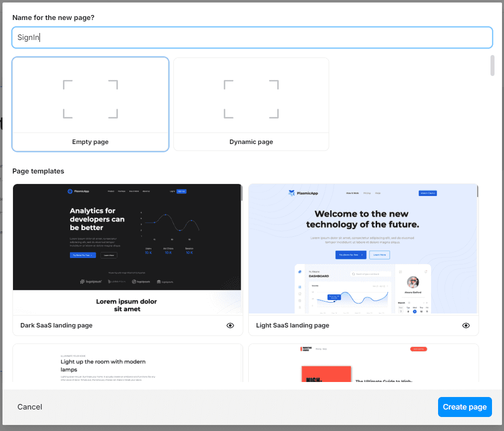The image size is (504, 431).
Task: Preview Dark SaaS landing page via eye icon
Action: (230, 325)
